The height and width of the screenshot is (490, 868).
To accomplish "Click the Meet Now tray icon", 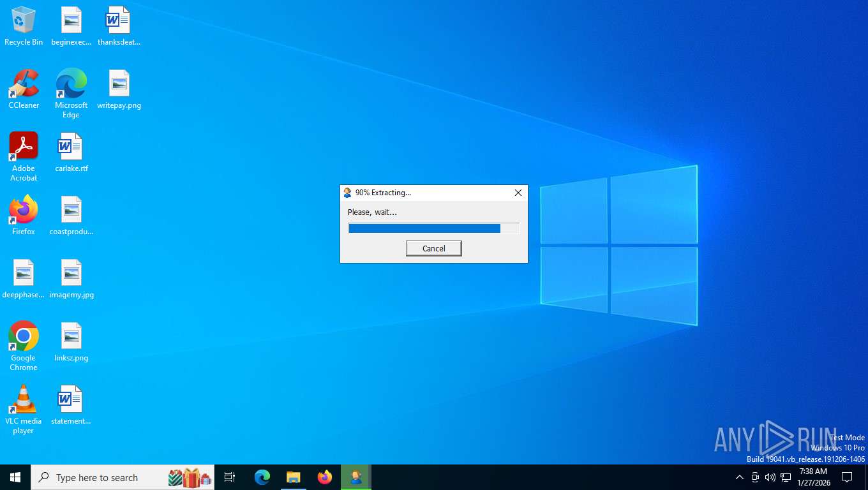I will point(755,477).
